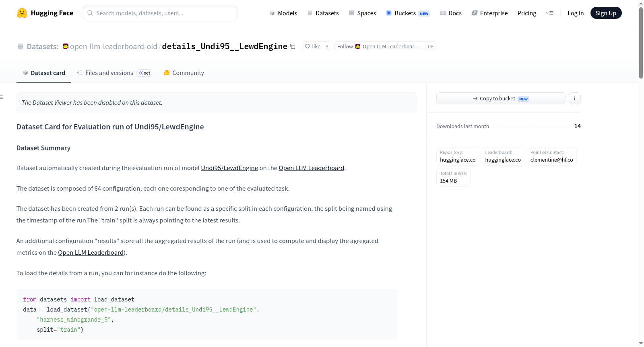
Task: Click the Models cube icon
Action: (x=272, y=13)
